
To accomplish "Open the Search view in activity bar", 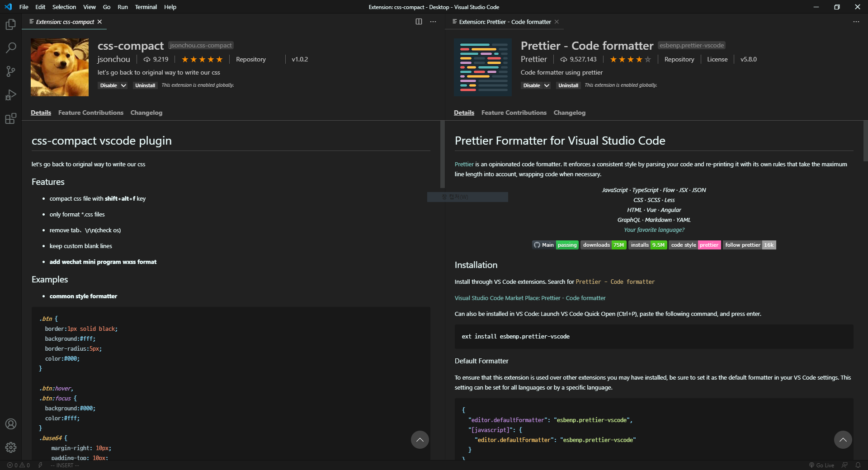I will coord(11,48).
